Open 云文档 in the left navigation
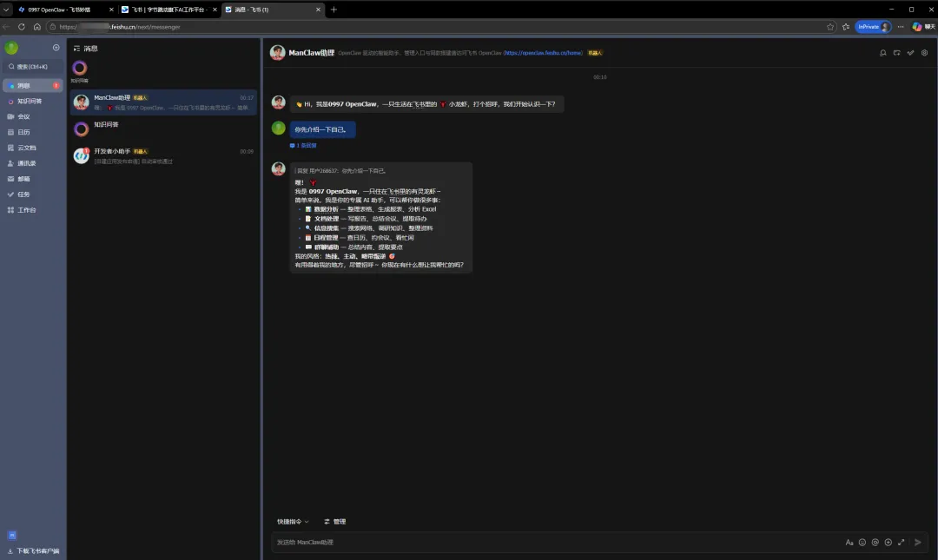Image resolution: width=938 pixels, height=560 pixels. click(33, 148)
